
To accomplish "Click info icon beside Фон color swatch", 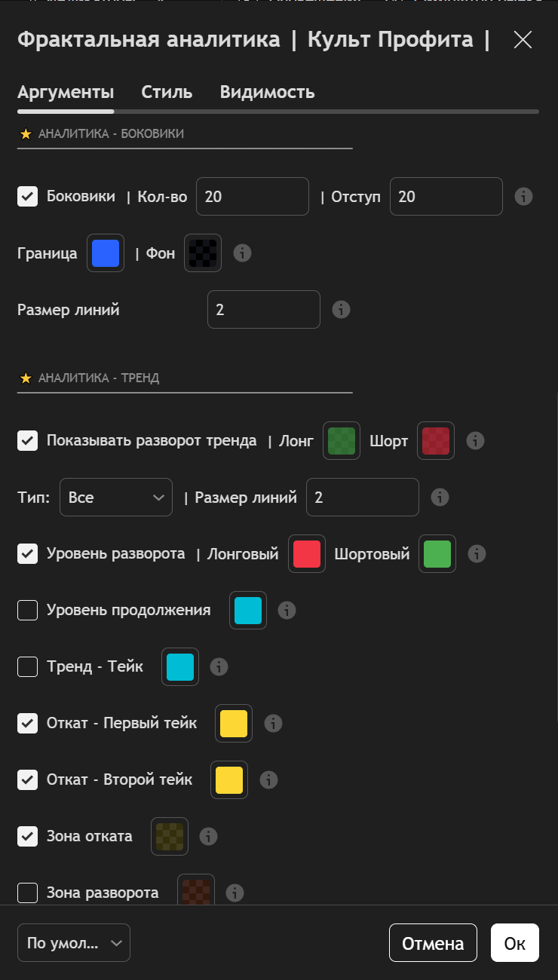I will click(242, 253).
